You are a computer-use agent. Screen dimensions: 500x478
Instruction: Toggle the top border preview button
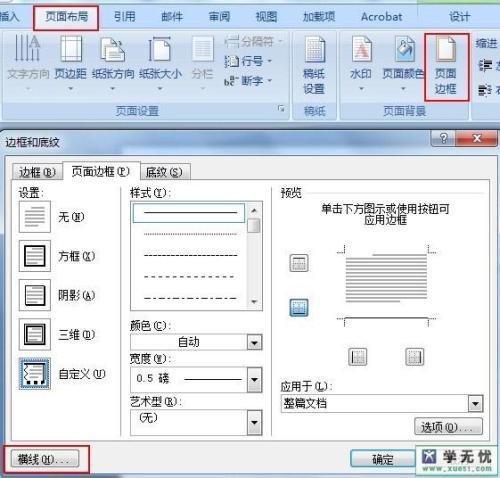pyautogui.click(x=299, y=263)
